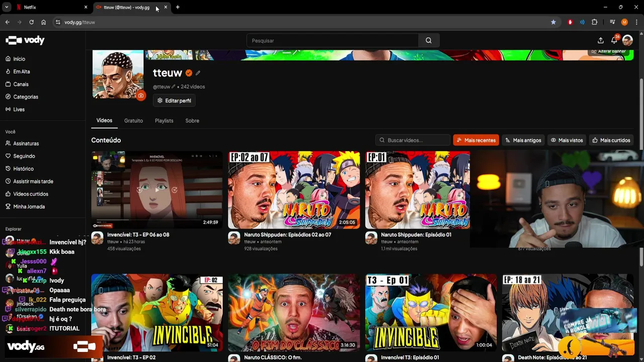Click the Alterar Banner button

tap(608, 51)
